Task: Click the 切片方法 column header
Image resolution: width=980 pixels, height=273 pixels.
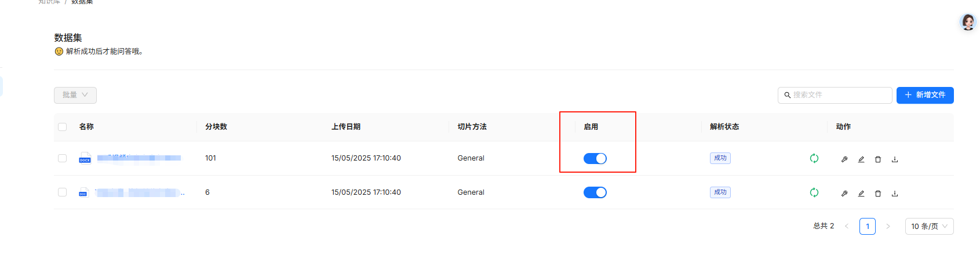Action: point(472,127)
